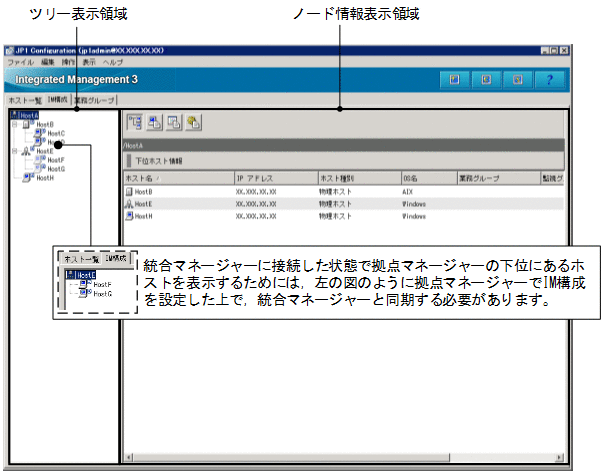The width and height of the screenshot is (603, 475).
Task: Open the ヘルプ menu
Action: pyautogui.click(x=113, y=62)
